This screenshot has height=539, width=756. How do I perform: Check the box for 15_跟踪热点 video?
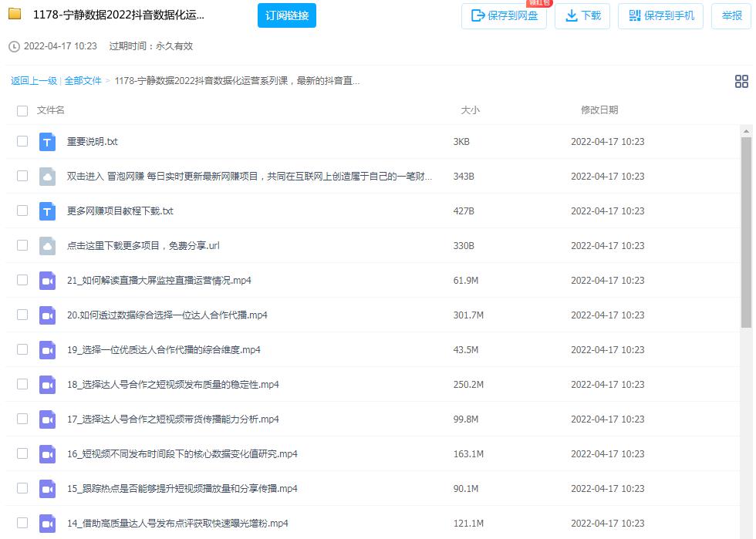[22, 488]
